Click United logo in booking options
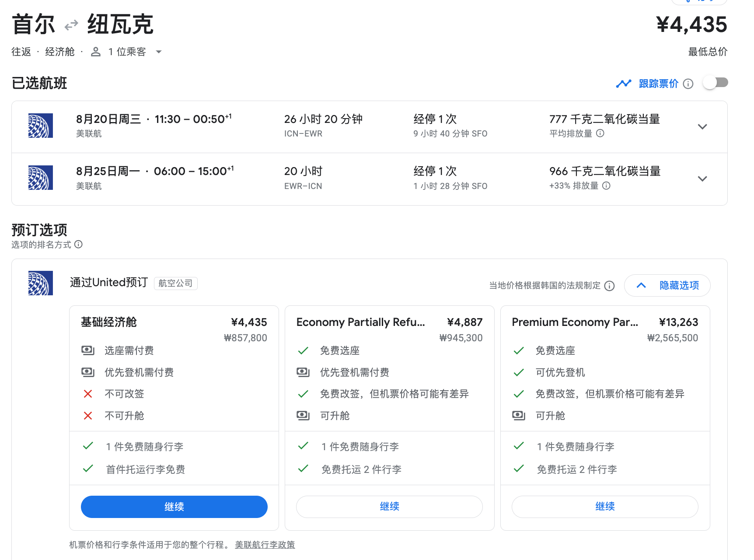The height and width of the screenshot is (560, 754). click(x=41, y=283)
